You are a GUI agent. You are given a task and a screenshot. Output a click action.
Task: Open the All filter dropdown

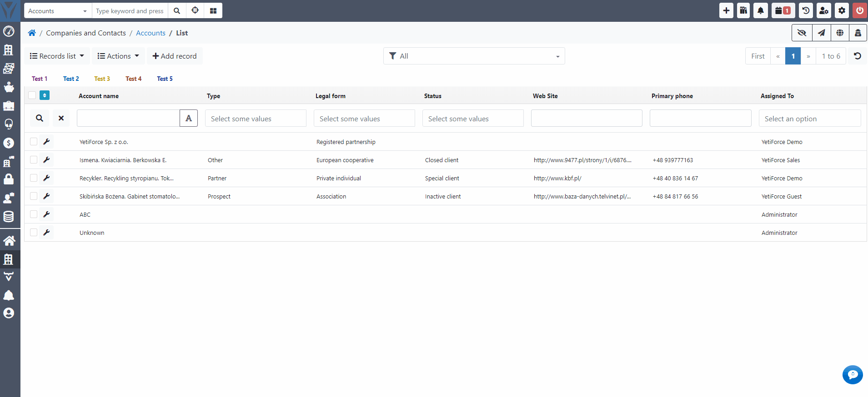[x=474, y=56]
